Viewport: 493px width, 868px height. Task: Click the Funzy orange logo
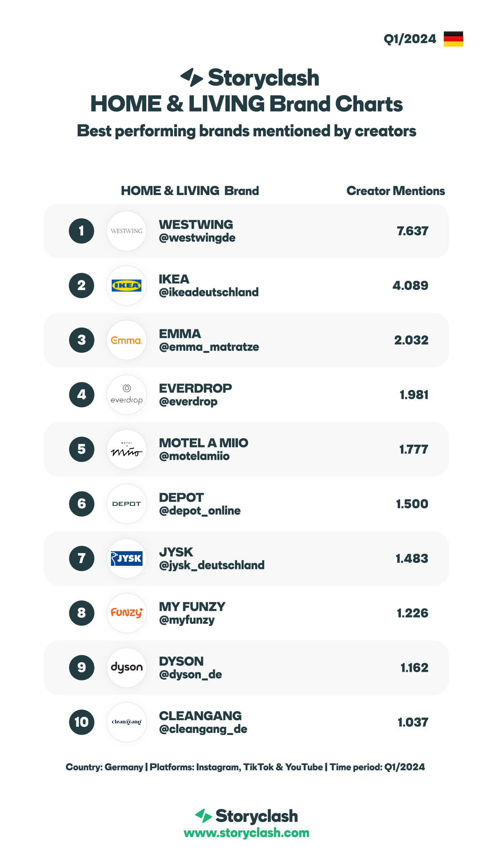pos(127,613)
